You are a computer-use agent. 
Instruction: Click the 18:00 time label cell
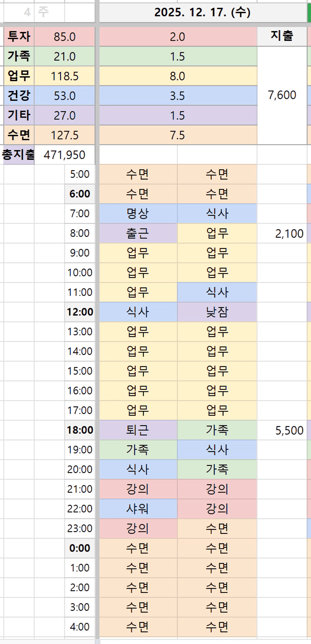(80, 430)
